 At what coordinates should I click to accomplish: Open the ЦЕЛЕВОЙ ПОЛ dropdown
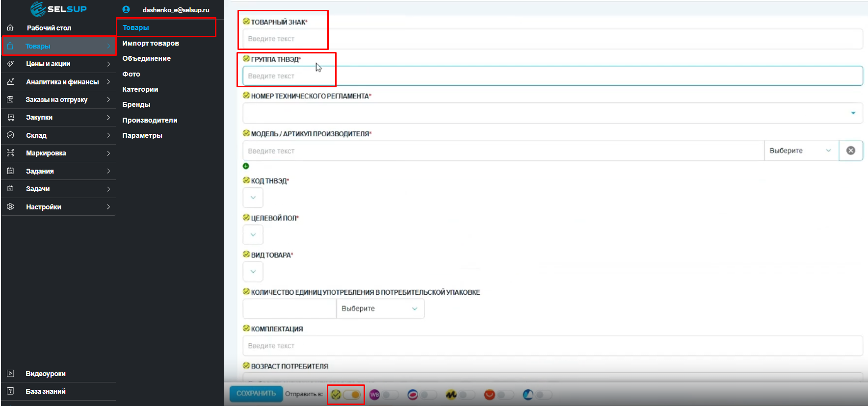253,235
